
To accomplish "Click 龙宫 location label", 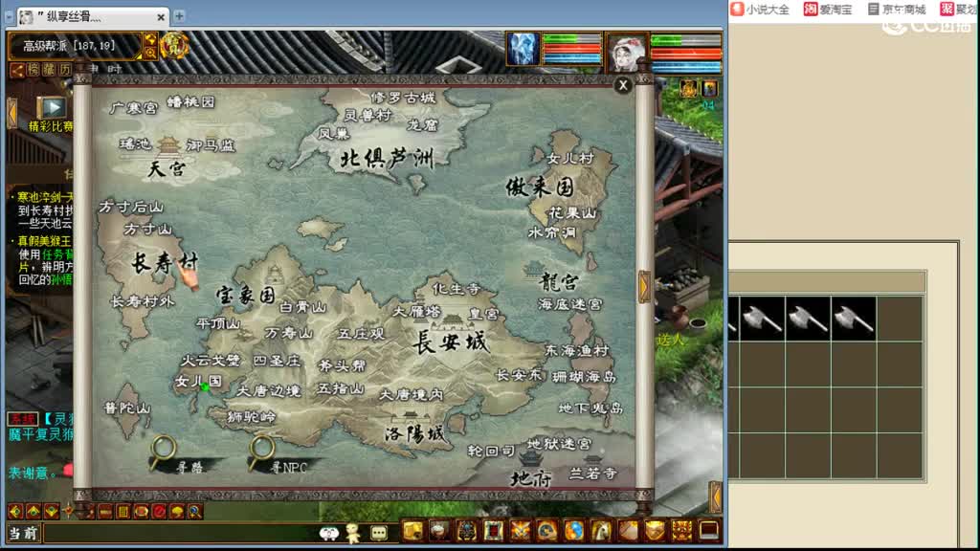I will [559, 282].
